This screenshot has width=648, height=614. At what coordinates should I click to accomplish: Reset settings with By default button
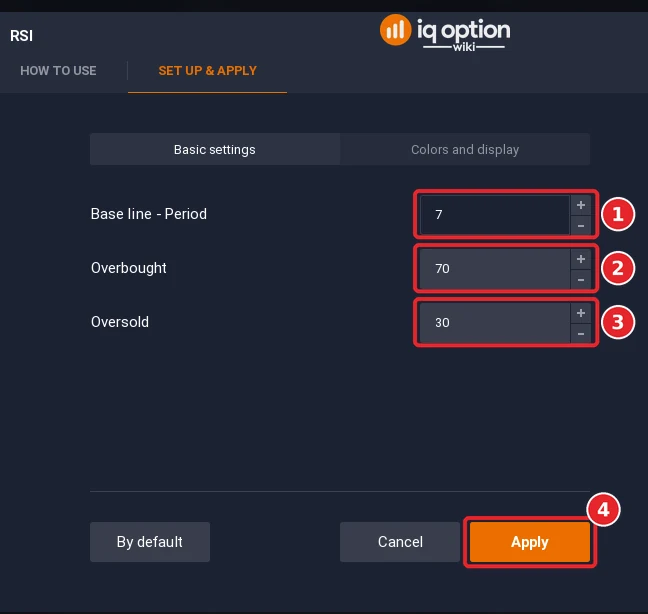click(150, 542)
